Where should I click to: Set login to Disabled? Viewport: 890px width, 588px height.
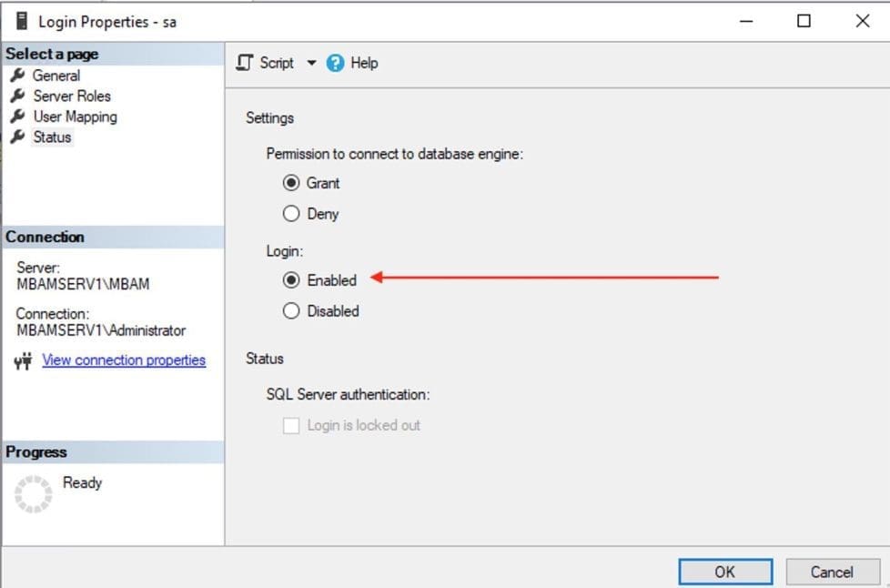tap(291, 311)
